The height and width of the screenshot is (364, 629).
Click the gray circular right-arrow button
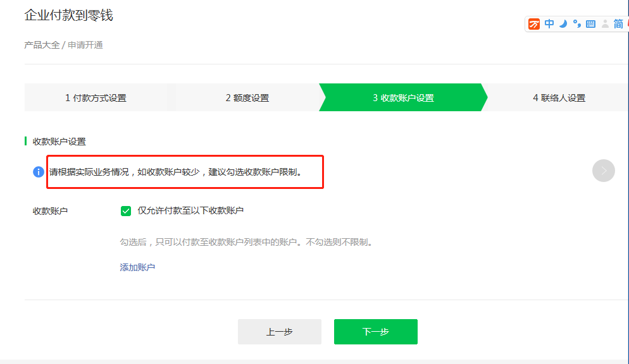click(603, 171)
